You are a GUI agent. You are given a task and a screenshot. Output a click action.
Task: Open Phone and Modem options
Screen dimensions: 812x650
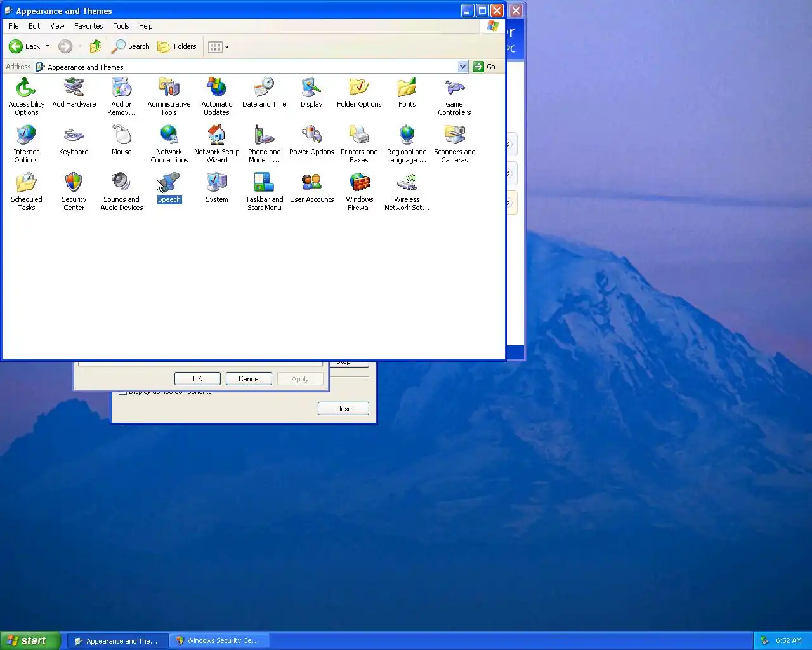click(x=264, y=143)
